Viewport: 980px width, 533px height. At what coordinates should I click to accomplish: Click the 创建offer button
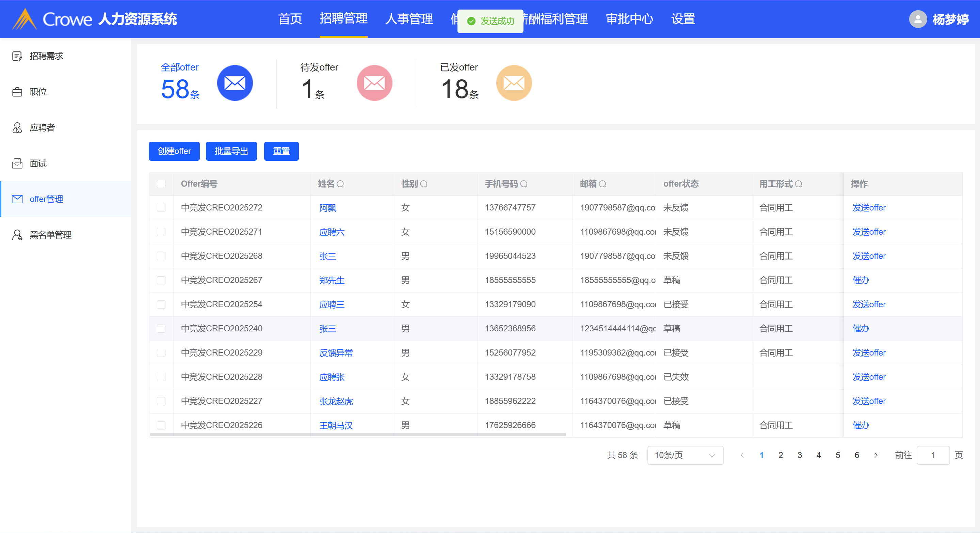174,151
